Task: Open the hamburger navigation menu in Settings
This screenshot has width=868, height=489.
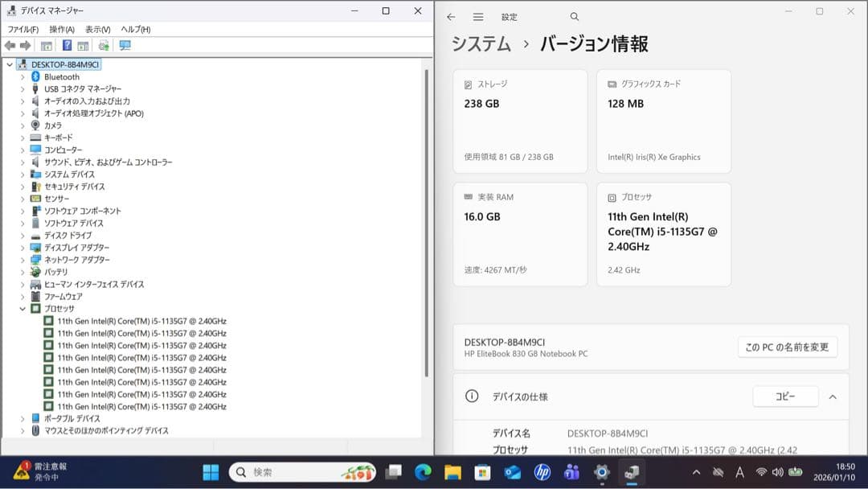Action: pyautogui.click(x=477, y=16)
